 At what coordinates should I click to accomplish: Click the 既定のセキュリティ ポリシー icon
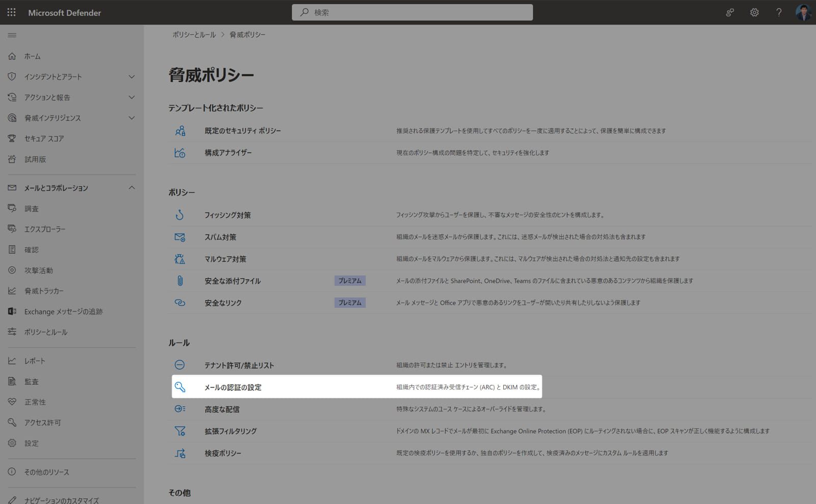pyautogui.click(x=180, y=130)
